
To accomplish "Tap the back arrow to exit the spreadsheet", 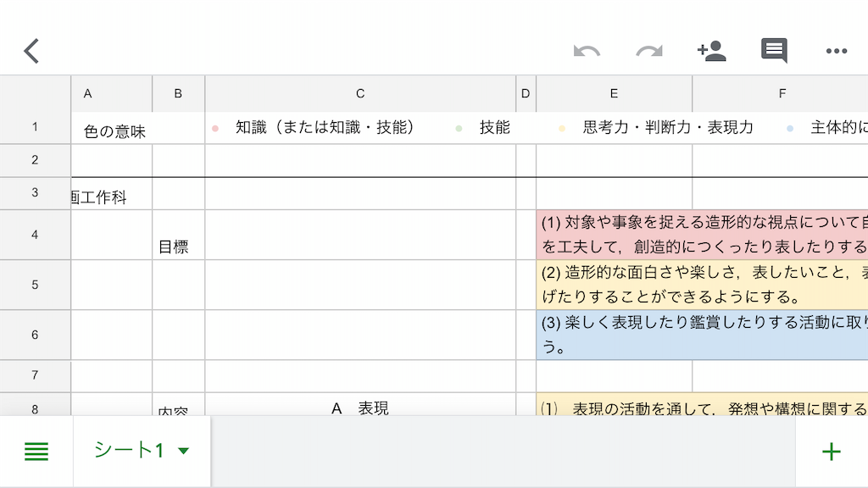I will click(31, 51).
